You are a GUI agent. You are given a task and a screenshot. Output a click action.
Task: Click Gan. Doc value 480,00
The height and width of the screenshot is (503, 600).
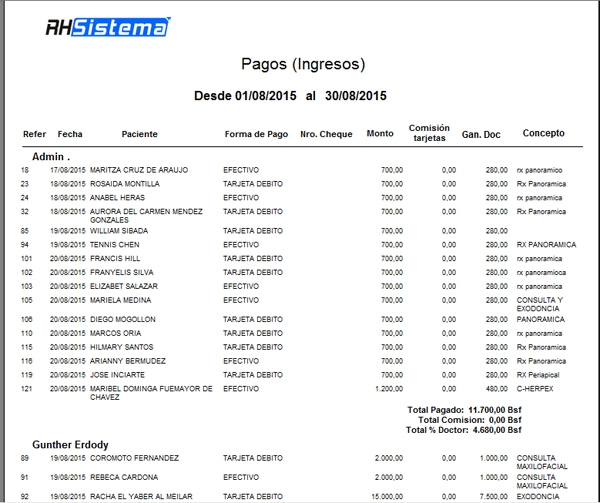(497, 389)
